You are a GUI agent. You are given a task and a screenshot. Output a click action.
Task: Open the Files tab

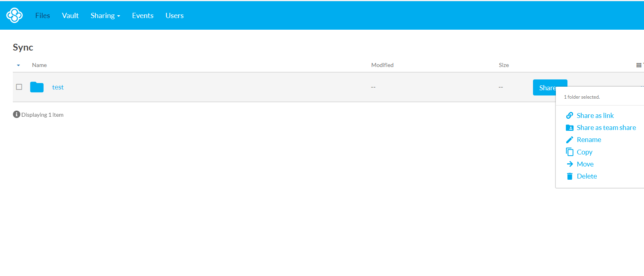click(x=42, y=16)
